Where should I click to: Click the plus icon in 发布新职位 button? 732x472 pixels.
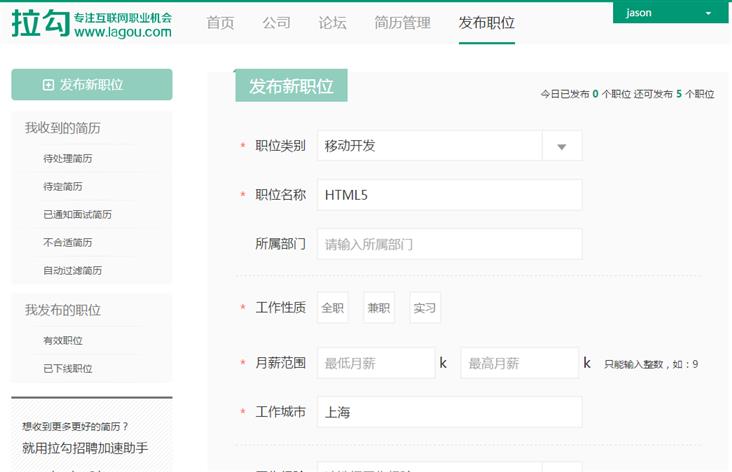(x=48, y=85)
